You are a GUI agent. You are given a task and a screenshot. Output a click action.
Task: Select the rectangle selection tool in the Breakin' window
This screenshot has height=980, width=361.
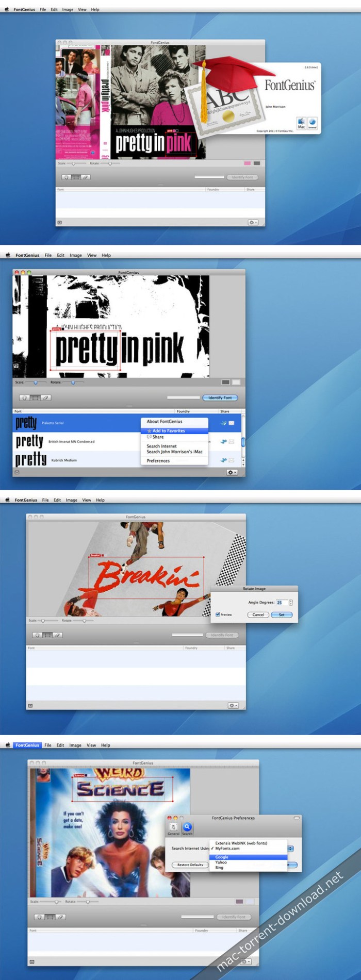point(47,635)
